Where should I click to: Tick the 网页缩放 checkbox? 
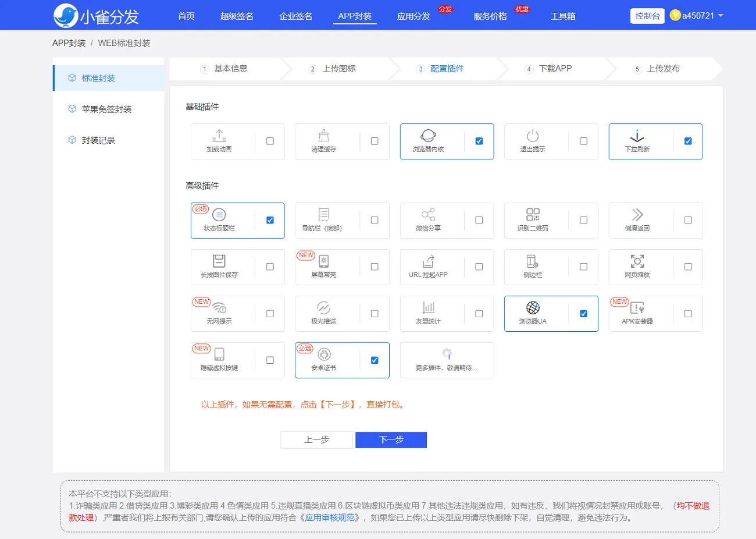click(x=688, y=267)
